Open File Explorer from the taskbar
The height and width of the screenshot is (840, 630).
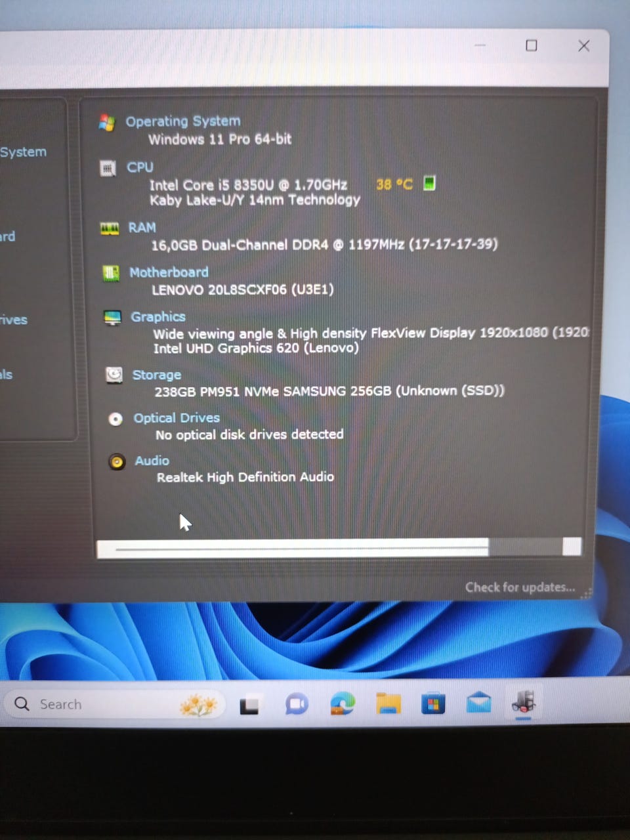388,704
